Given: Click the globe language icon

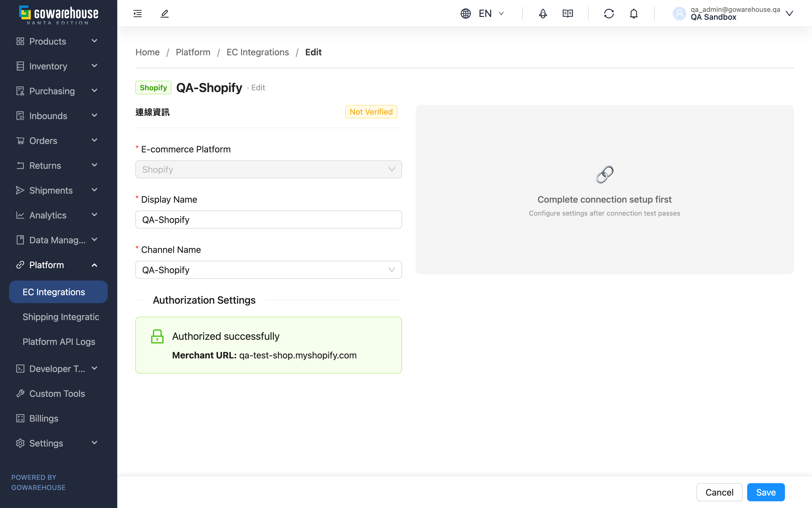Looking at the screenshot, I should coord(466,14).
